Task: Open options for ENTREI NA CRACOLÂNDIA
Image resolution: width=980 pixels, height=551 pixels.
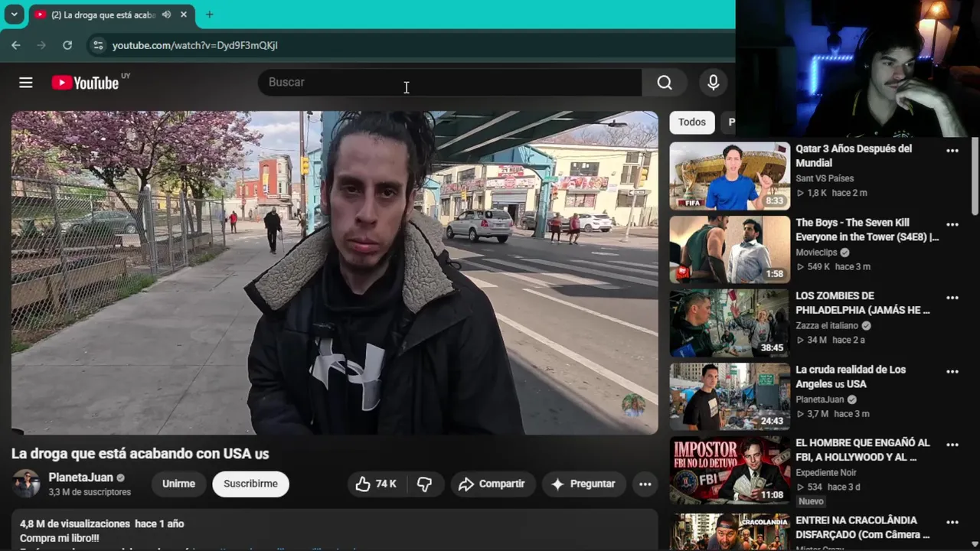Action: (952, 522)
